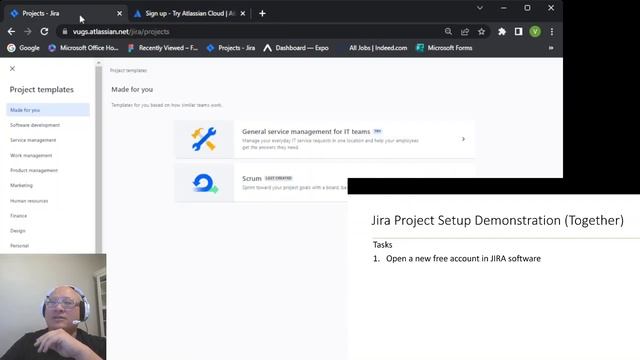This screenshot has height=360, width=640.
Task: Open the green V profile avatar
Action: pos(535,31)
